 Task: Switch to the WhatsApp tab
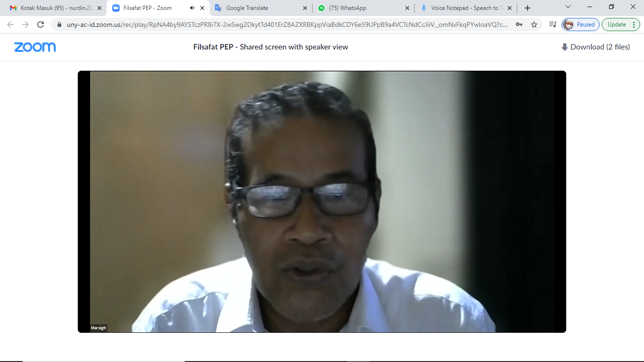[x=363, y=8]
